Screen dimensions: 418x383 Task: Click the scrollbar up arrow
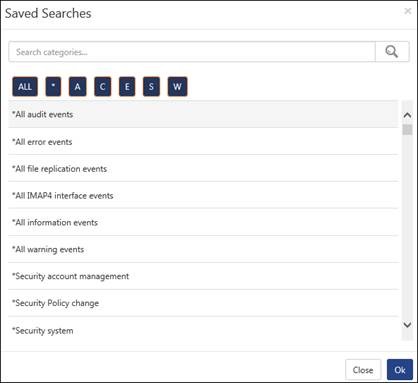[x=407, y=115]
